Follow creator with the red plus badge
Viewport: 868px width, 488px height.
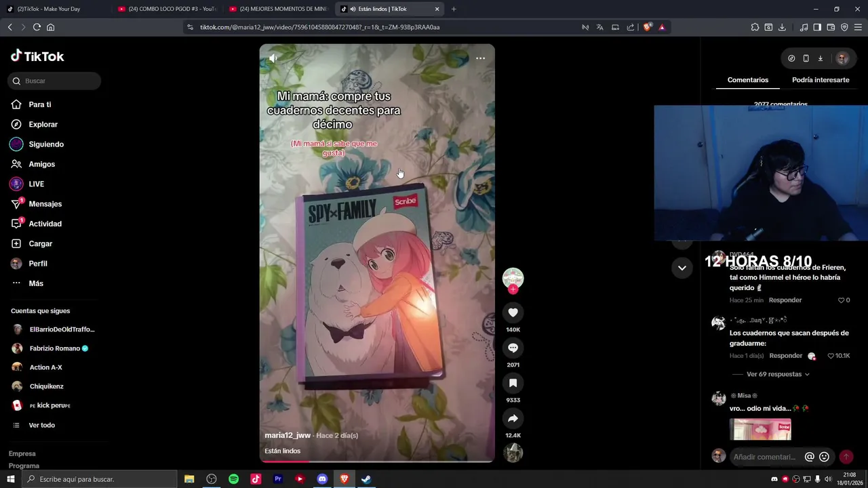pyautogui.click(x=513, y=289)
